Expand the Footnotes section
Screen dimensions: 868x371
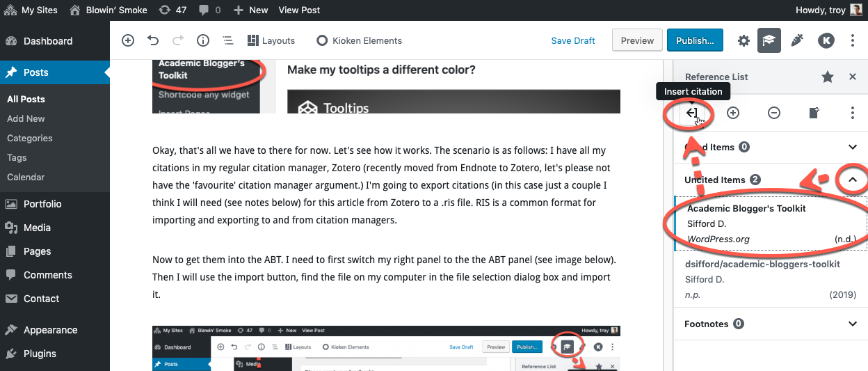pos(853,324)
